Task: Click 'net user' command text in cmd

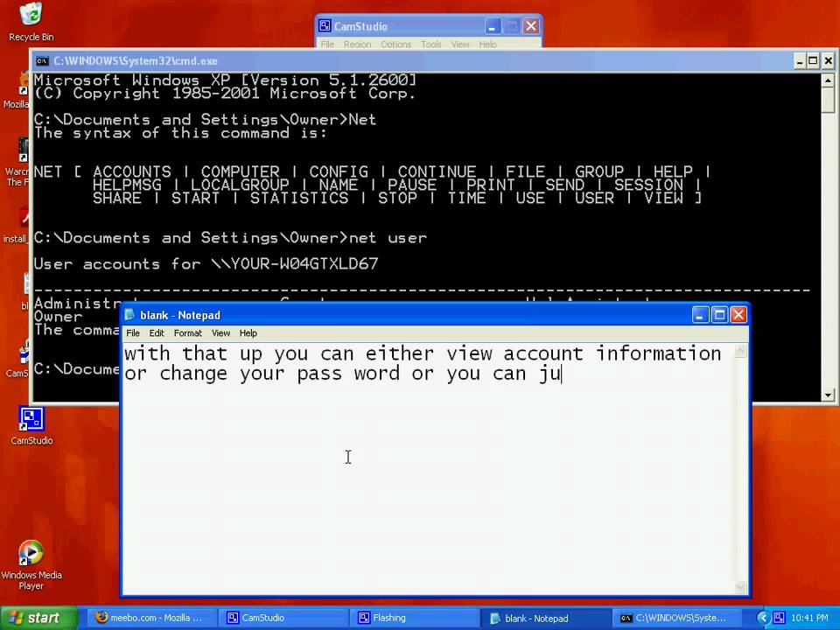Action: click(388, 237)
